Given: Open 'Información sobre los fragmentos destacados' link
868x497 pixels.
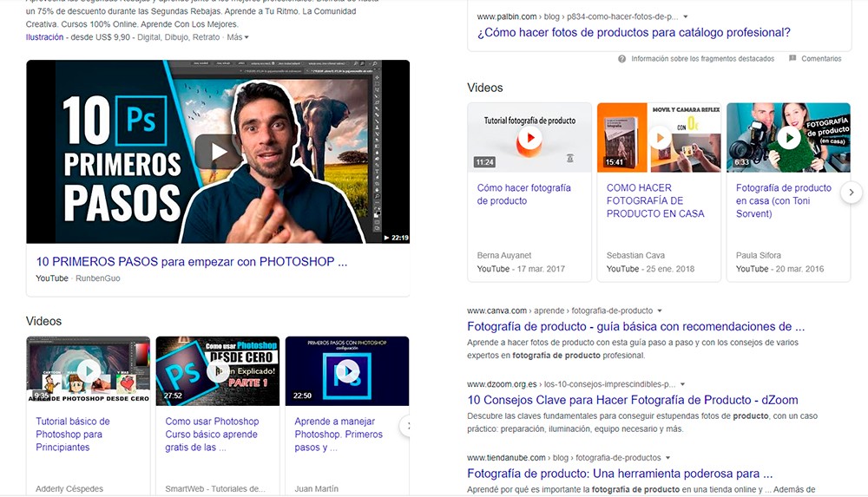Looking at the screenshot, I should click(x=702, y=59).
